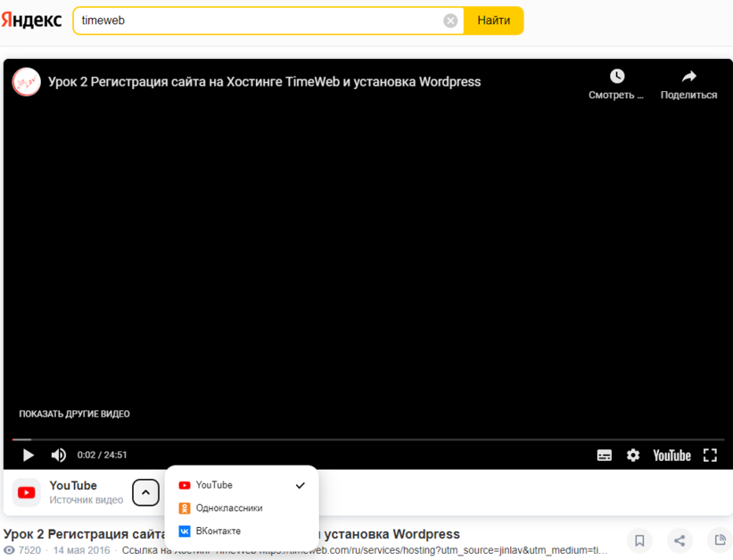Open the channel avatar in the video header
733x560 pixels.
click(26, 82)
